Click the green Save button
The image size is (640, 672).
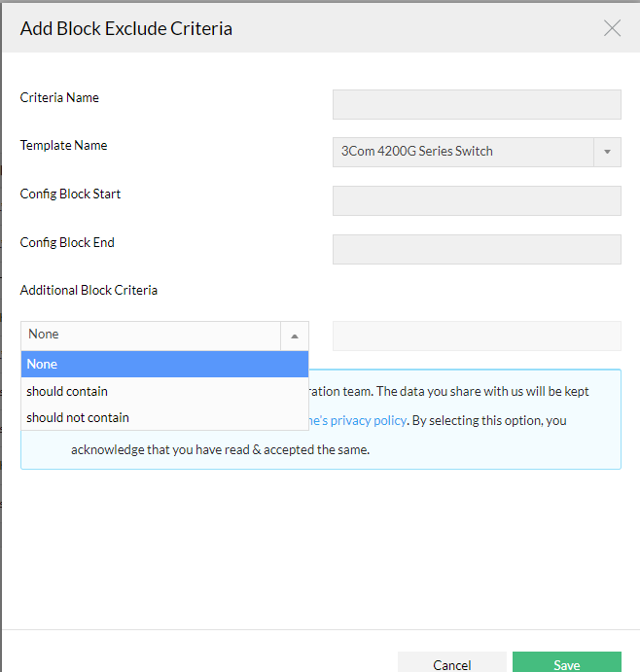coord(567,663)
